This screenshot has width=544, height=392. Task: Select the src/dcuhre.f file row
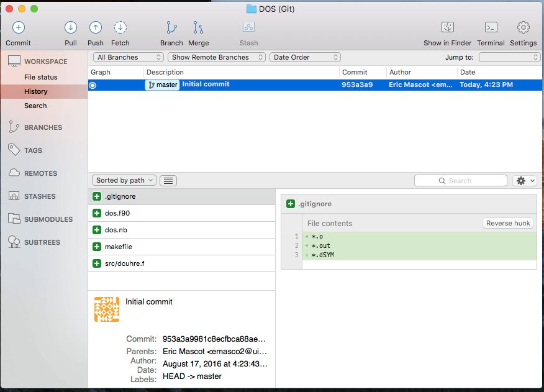pos(182,263)
